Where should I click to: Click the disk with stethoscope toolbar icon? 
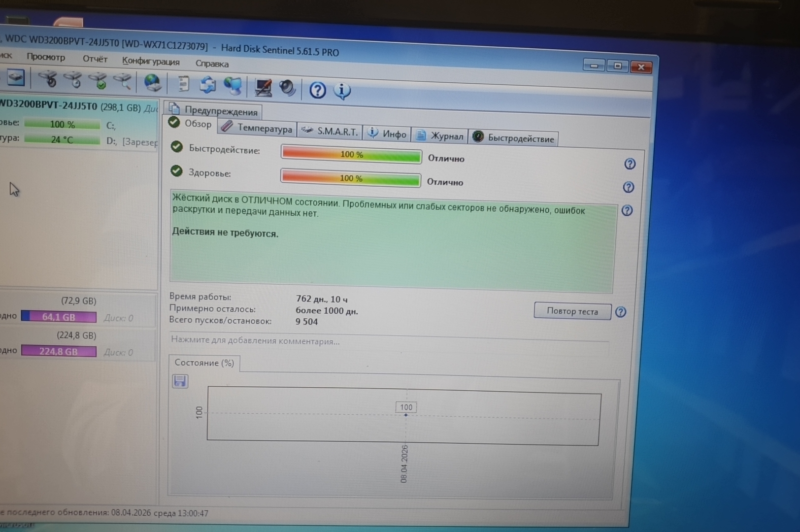click(48, 79)
